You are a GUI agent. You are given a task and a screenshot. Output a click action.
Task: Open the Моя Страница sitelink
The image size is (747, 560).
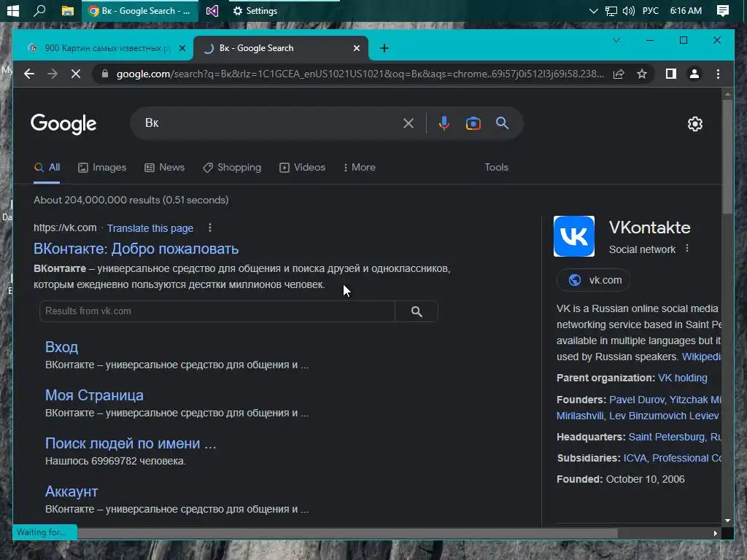(x=94, y=395)
